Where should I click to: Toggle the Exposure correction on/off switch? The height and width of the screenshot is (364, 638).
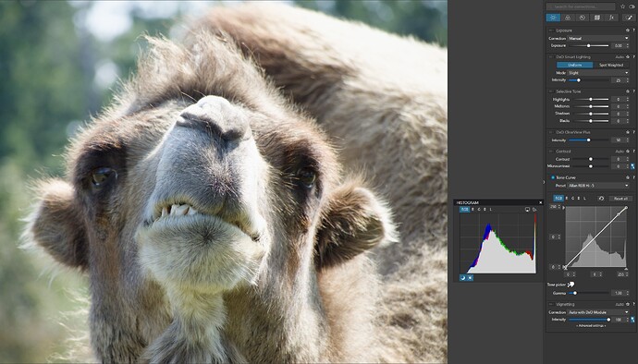(x=550, y=30)
